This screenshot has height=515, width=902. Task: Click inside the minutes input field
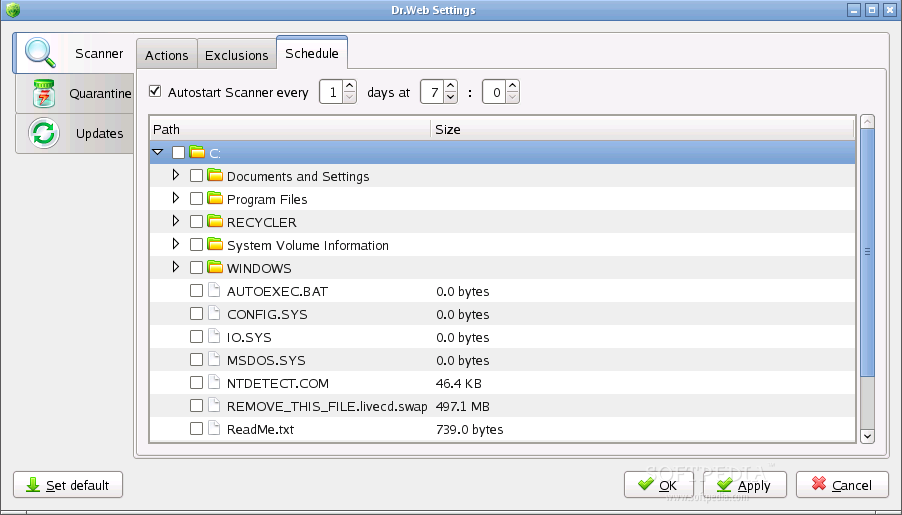tap(495, 91)
